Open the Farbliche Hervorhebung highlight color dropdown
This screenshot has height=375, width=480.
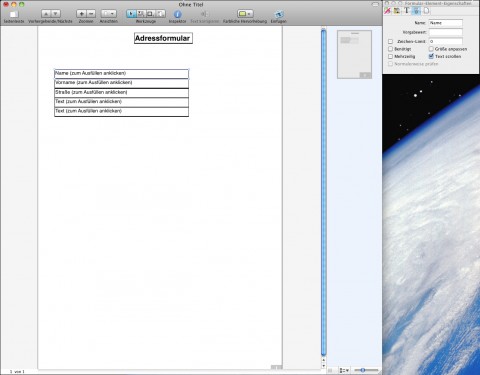click(245, 14)
